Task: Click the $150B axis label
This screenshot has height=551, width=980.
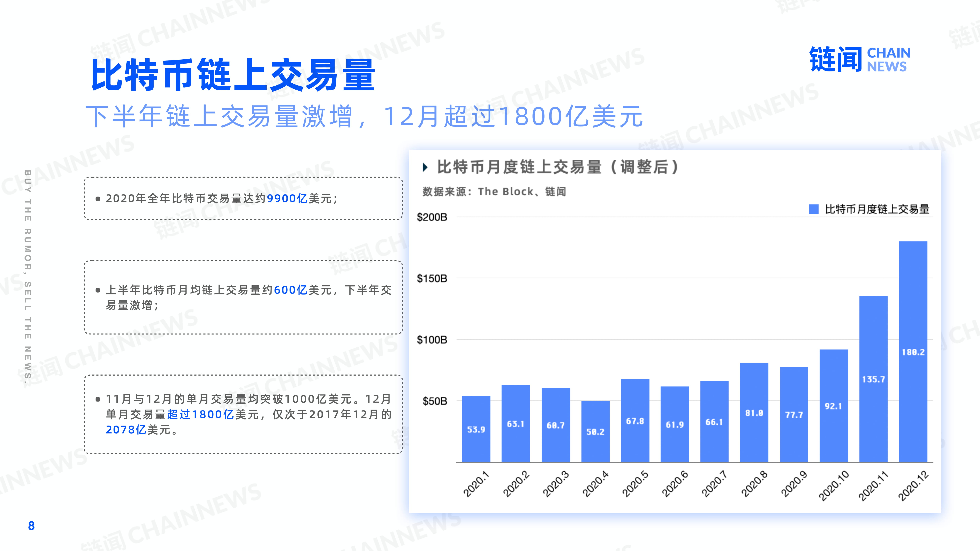Action: point(432,278)
